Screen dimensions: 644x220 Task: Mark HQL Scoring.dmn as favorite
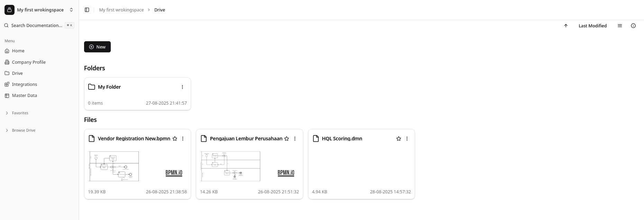click(x=399, y=139)
